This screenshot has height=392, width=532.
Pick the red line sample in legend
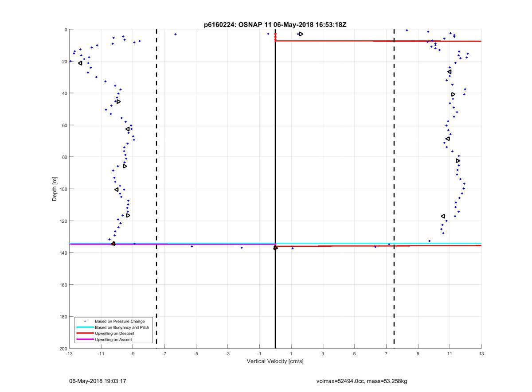(x=85, y=334)
